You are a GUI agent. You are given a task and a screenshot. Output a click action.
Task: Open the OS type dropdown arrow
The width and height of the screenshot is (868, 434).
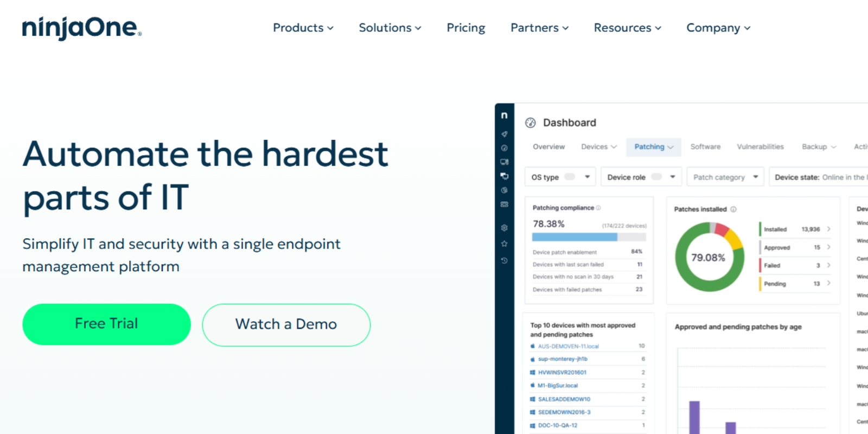point(587,177)
